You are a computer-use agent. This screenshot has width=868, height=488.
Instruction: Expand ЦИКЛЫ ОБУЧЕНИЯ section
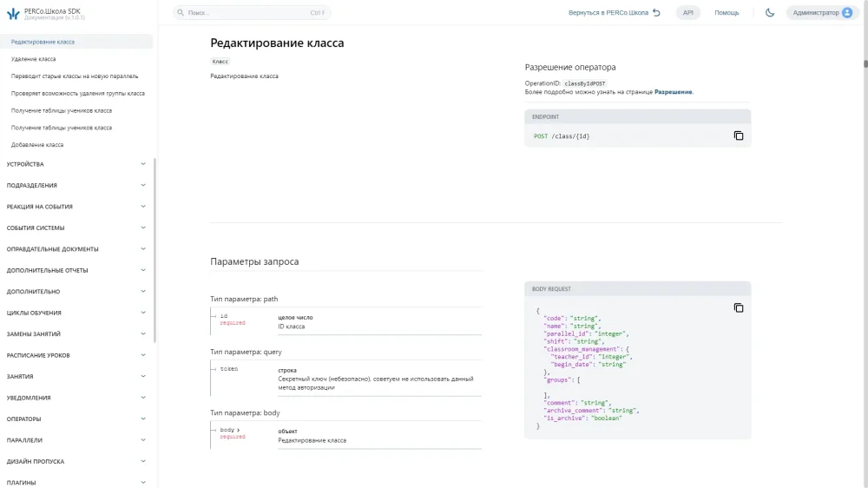pos(76,313)
